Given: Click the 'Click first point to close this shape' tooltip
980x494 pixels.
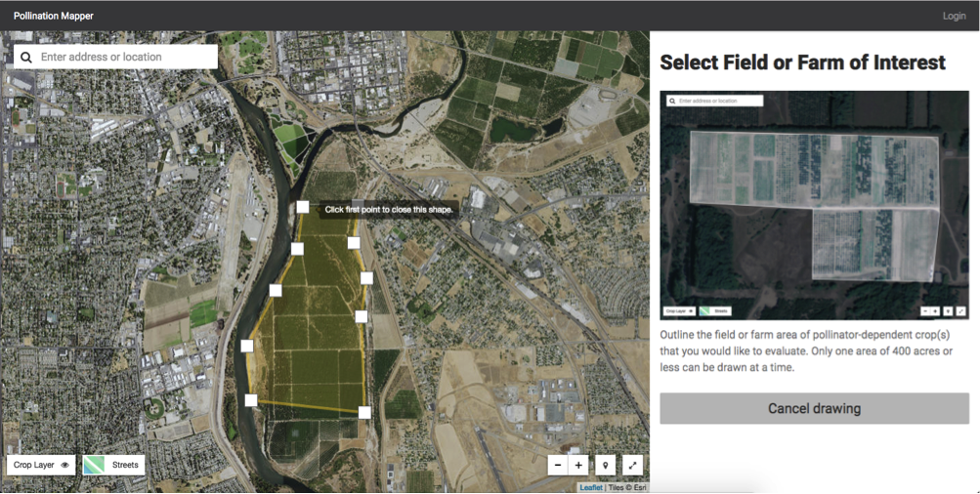Looking at the screenshot, I should coord(390,209).
